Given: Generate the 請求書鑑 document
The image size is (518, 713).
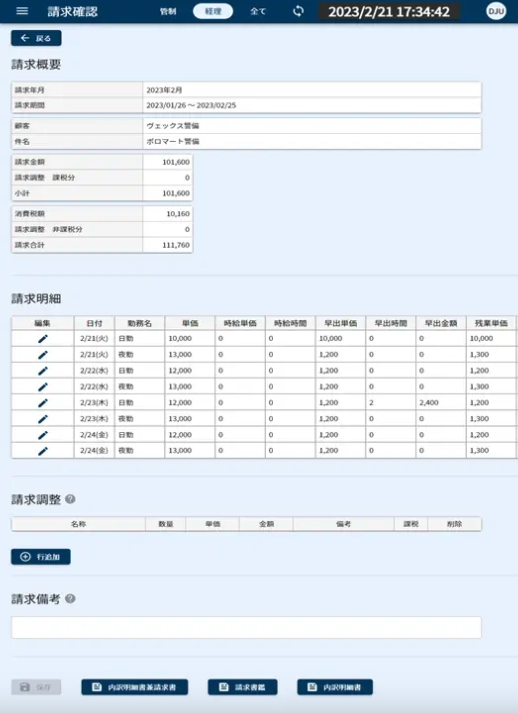Looking at the screenshot, I should coord(242,687).
